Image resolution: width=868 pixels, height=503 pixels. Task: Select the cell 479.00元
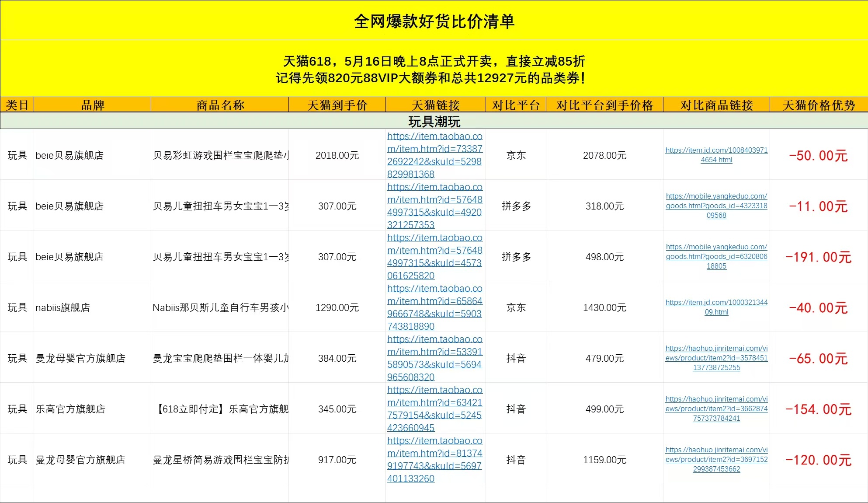605,358
